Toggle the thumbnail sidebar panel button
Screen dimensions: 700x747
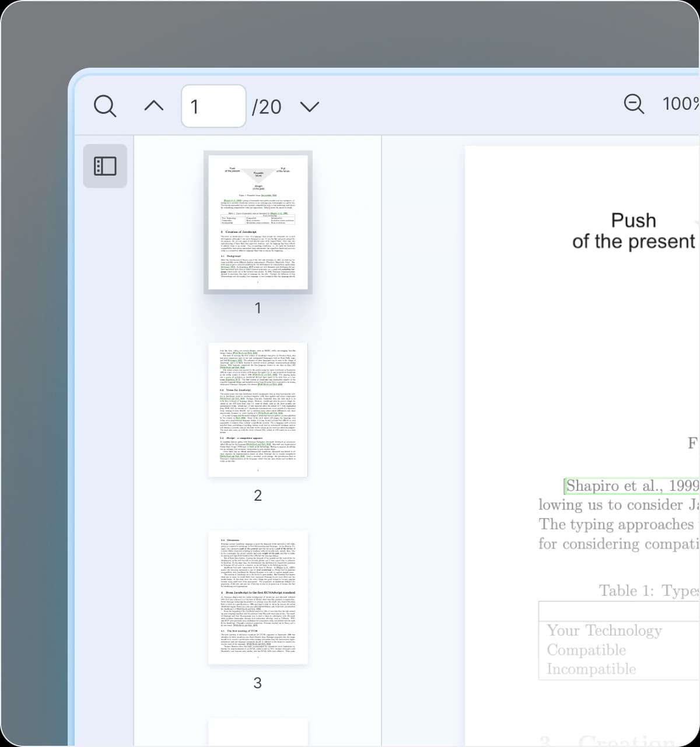tap(105, 166)
